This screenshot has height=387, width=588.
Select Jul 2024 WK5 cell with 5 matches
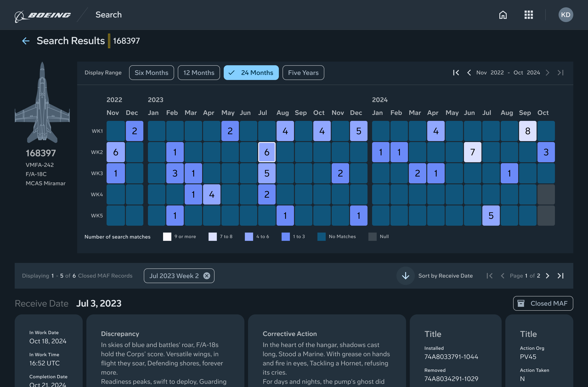coord(491,216)
